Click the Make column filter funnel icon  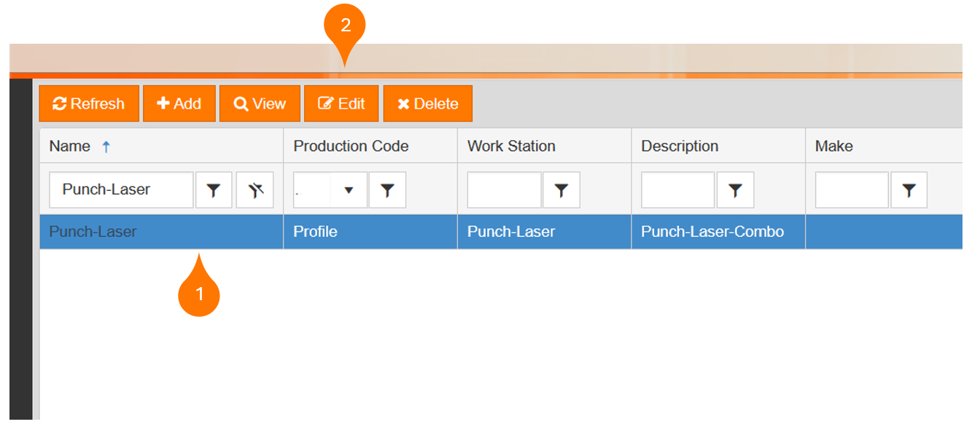coord(909,190)
